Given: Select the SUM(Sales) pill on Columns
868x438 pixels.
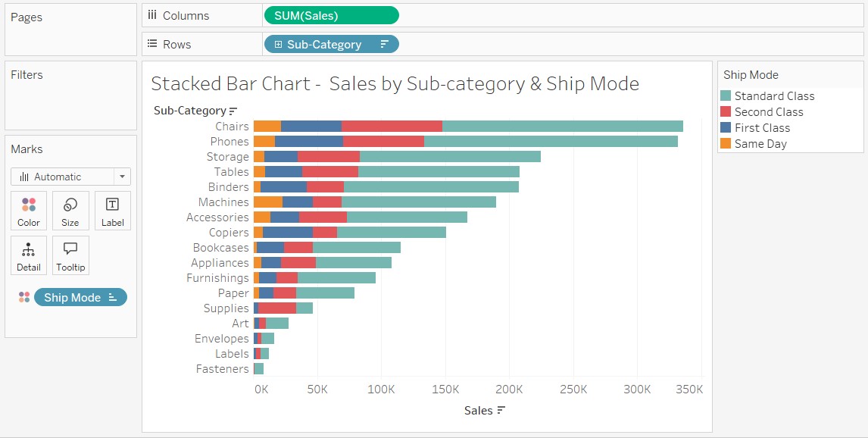Looking at the screenshot, I should (x=330, y=16).
